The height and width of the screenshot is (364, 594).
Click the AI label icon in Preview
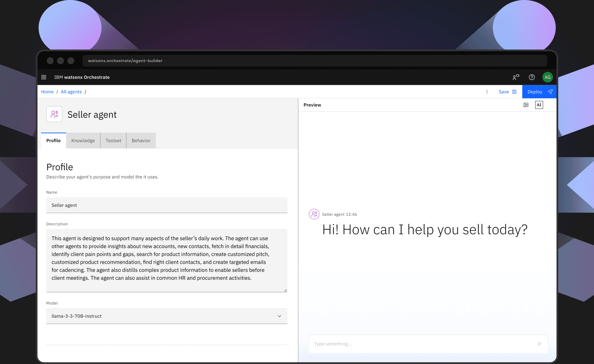(539, 105)
